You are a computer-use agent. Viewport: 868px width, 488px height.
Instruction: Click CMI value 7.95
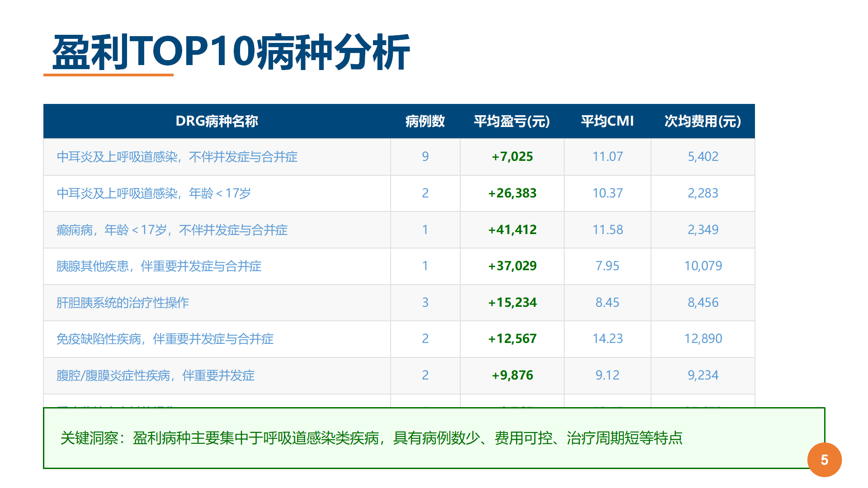[x=608, y=266]
